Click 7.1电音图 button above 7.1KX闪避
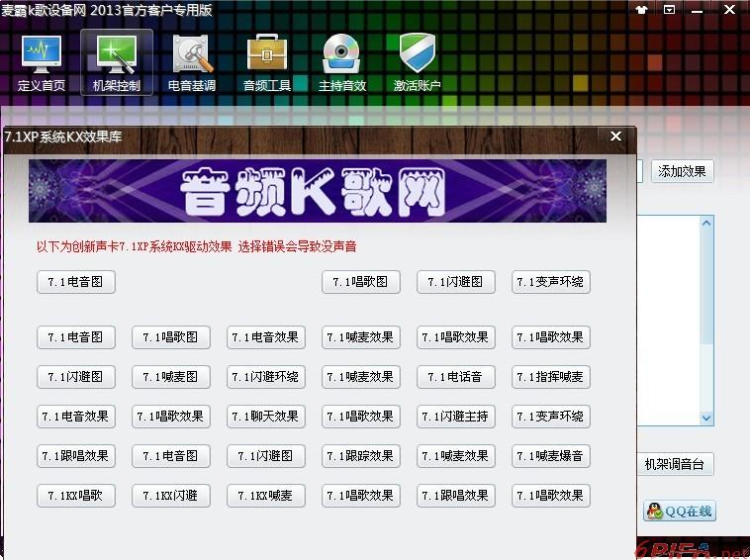 tap(171, 456)
